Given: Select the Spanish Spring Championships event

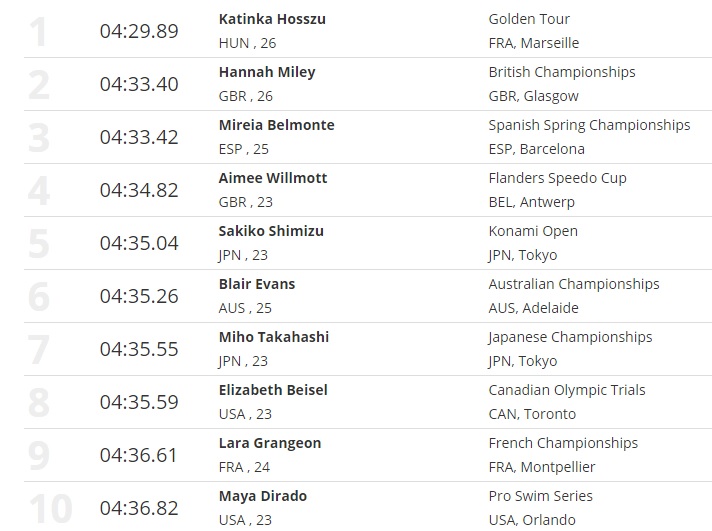Looking at the screenshot, I should (589, 125).
